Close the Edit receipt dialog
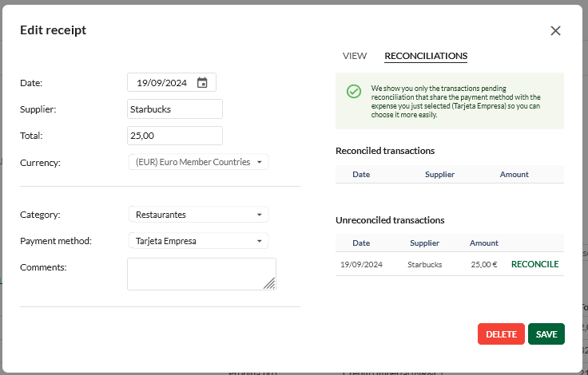The height and width of the screenshot is (375, 588). pyautogui.click(x=555, y=31)
